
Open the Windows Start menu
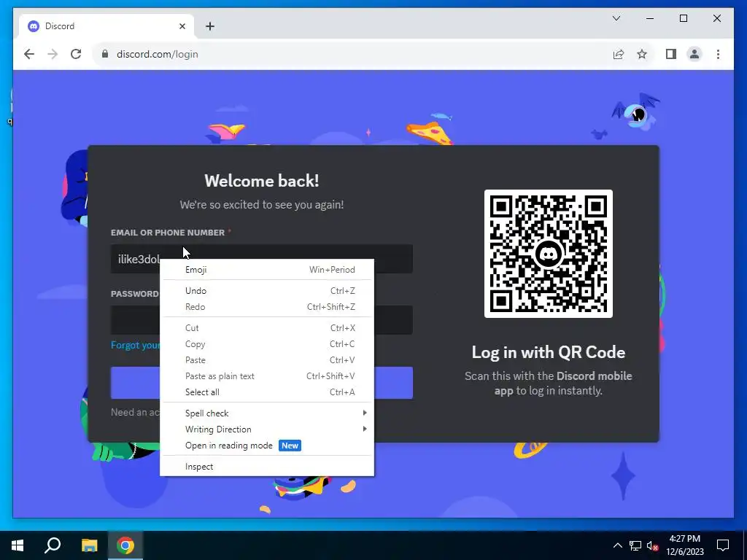point(18,545)
